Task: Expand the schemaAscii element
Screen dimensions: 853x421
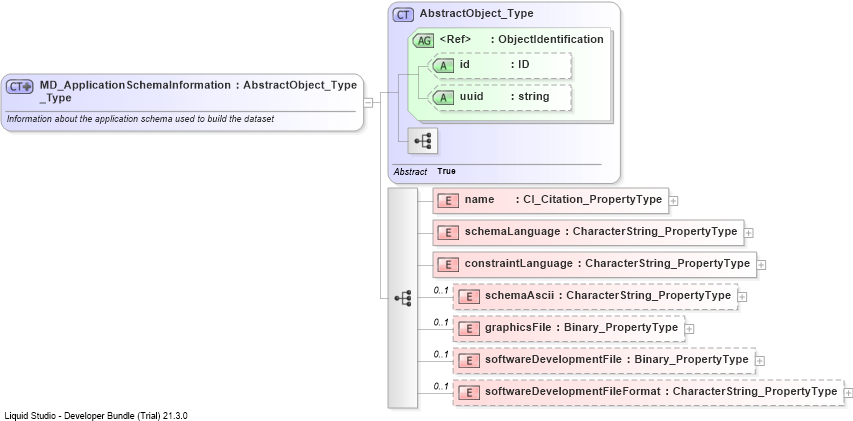Action: coord(743,297)
